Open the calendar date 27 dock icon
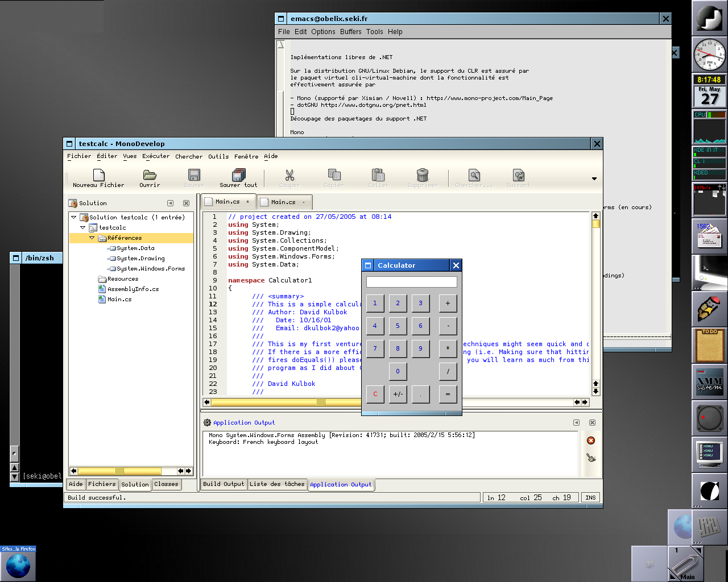 pyautogui.click(x=709, y=96)
